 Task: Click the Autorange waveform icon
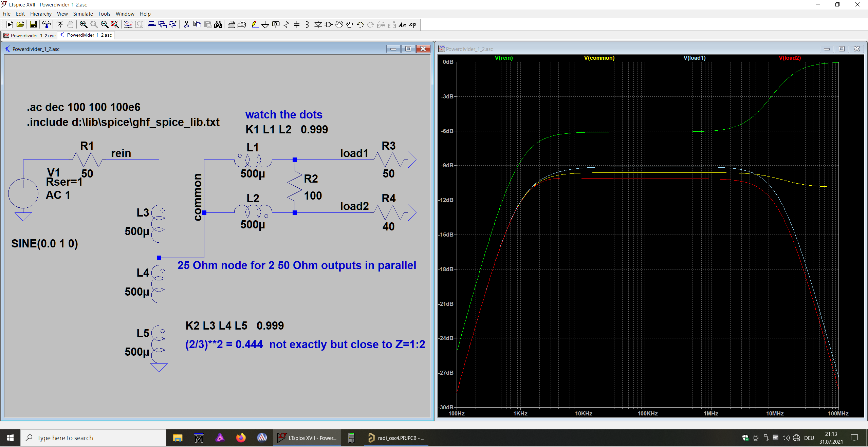pyautogui.click(x=128, y=24)
